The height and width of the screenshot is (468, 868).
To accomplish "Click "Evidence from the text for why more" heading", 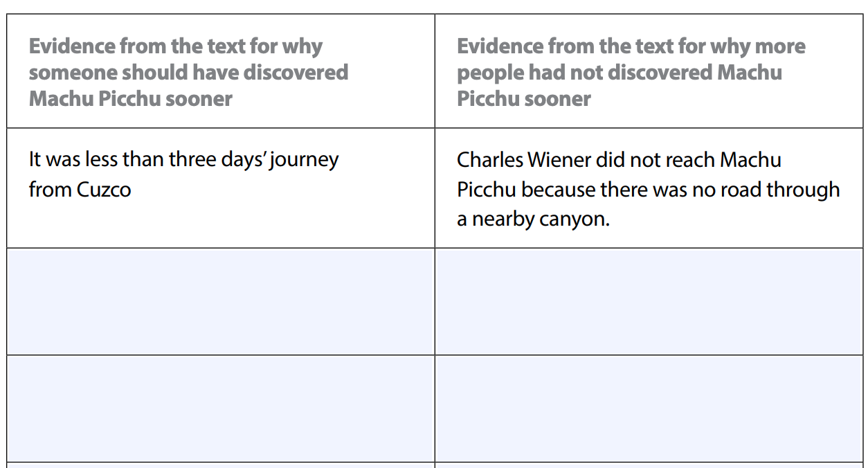I will point(631,46).
